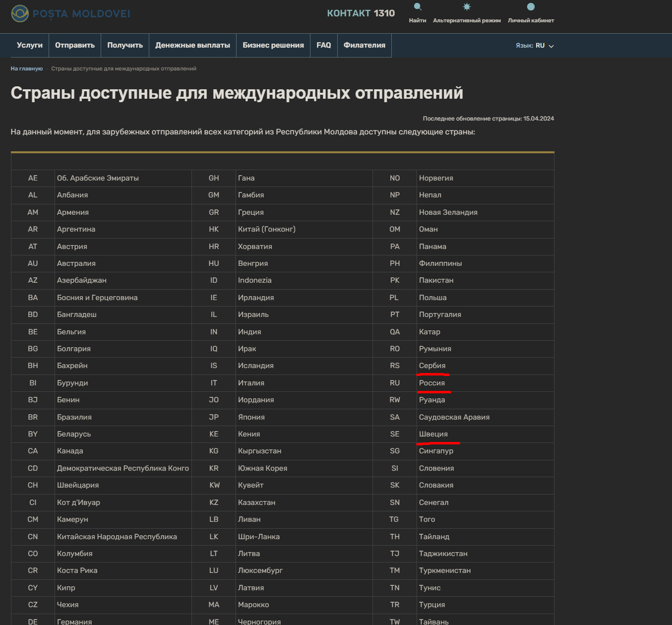This screenshot has height=625, width=672.
Task: Select the Бахрейн cell
Action: coord(123,366)
